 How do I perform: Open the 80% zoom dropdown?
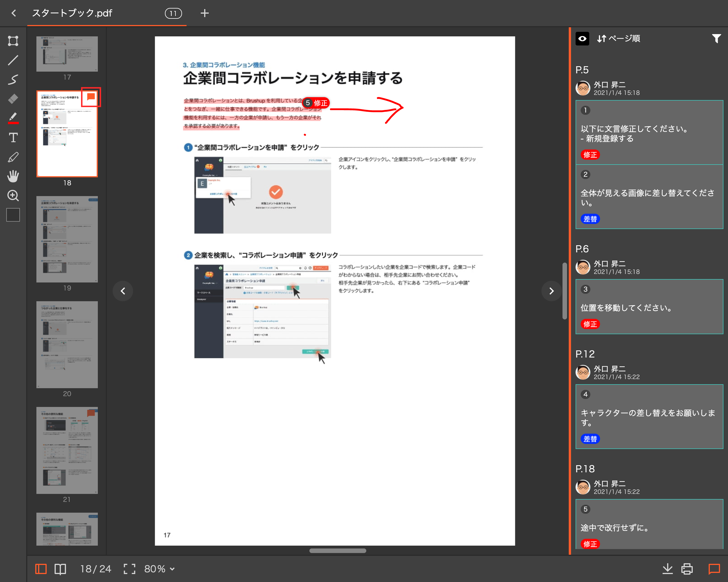pyautogui.click(x=159, y=569)
